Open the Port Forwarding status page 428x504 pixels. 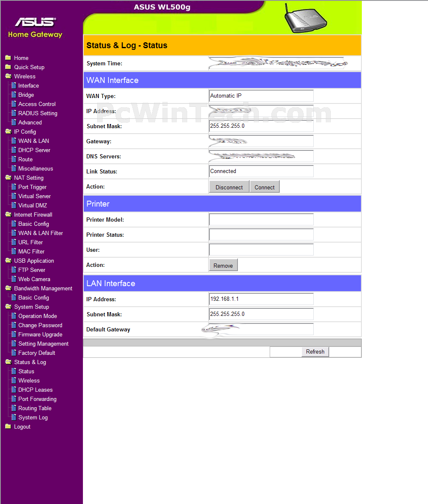(x=37, y=399)
